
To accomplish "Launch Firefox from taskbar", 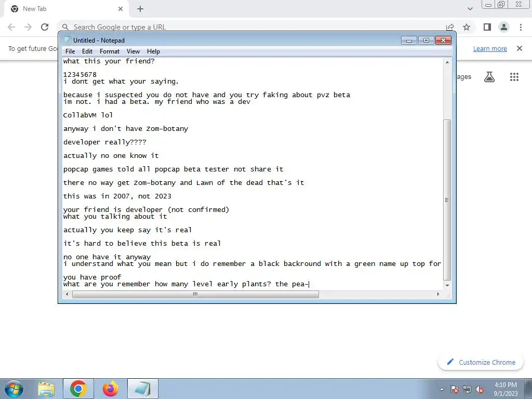I will (111, 389).
